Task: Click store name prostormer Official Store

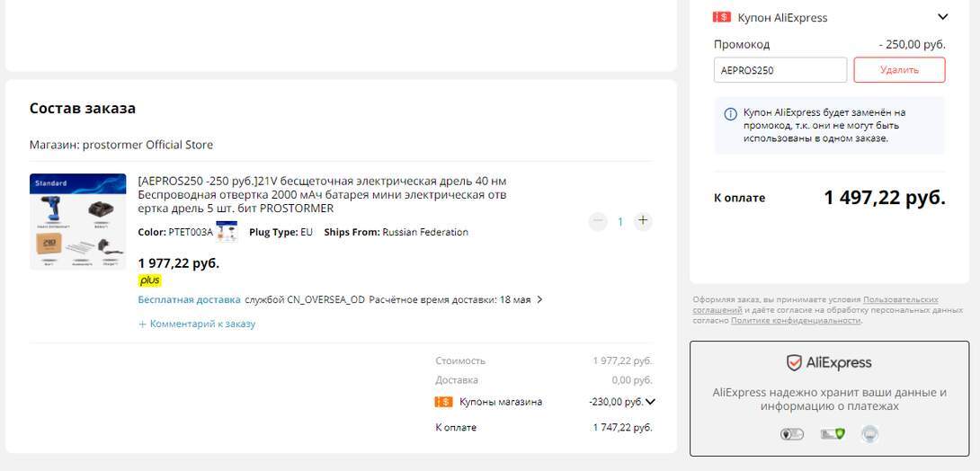Action: pos(147,145)
